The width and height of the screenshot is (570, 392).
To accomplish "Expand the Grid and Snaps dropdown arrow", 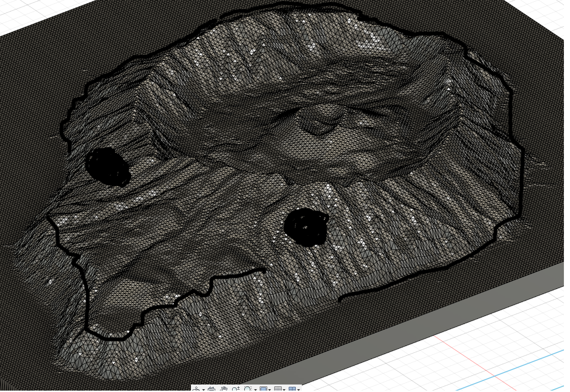I will [284, 390].
